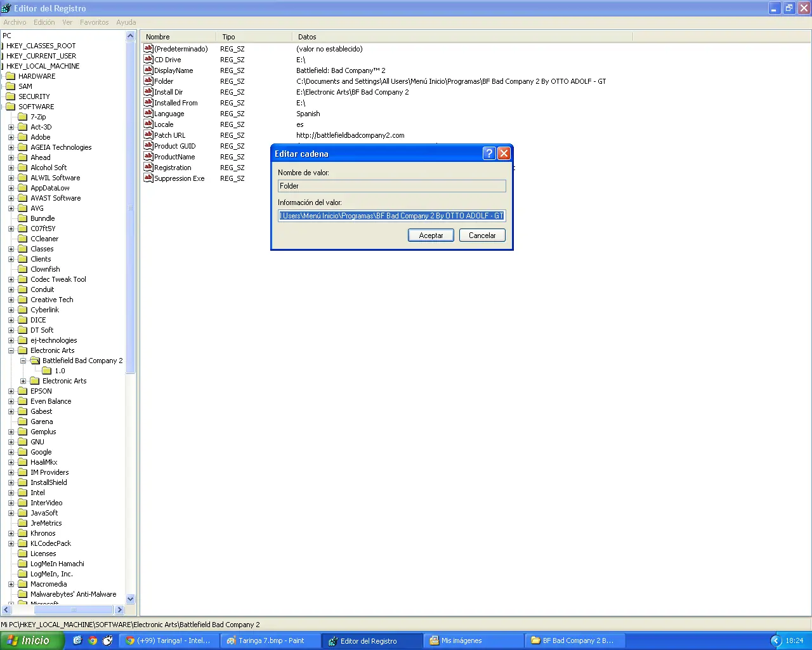This screenshot has width=812, height=650.
Task: Click the first quick launch icon next to Inicio
Action: [x=77, y=640]
